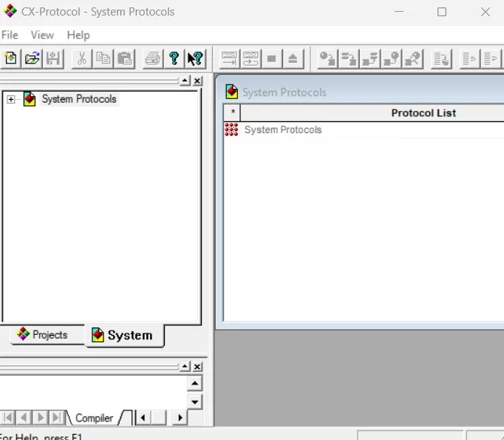The image size is (504, 440).
Task: Open a project with the folder icon
Action: tap(32, 59)
